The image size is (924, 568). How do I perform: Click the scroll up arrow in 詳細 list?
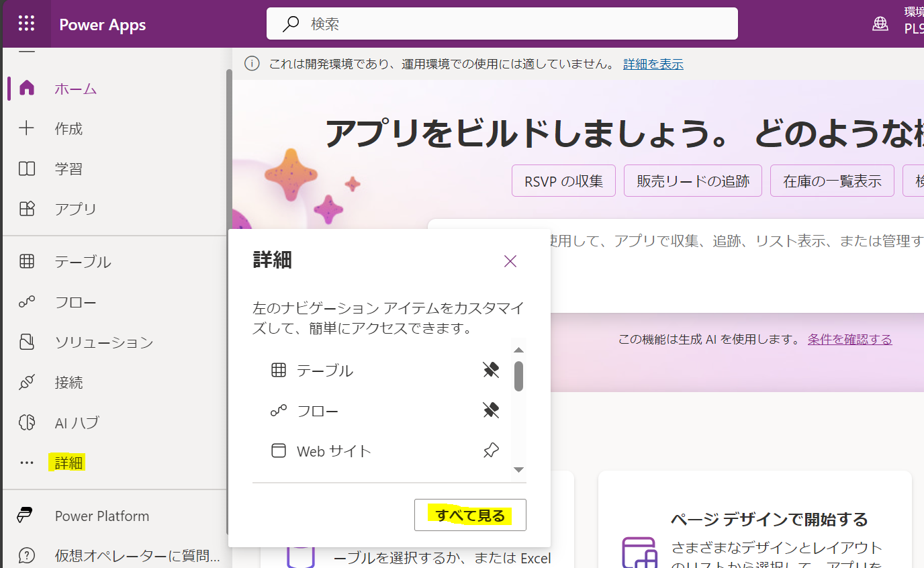coord(518,350)
